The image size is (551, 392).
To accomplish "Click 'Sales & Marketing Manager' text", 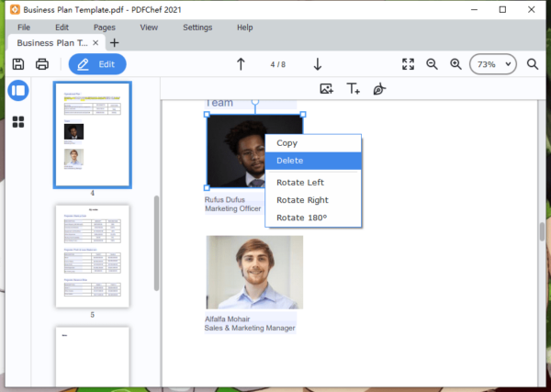I will pos(250,328).
